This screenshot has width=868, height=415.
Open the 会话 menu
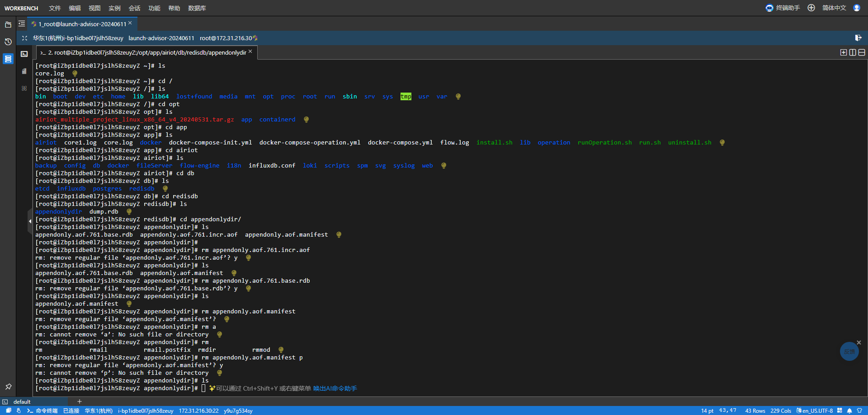click(134, 8)
